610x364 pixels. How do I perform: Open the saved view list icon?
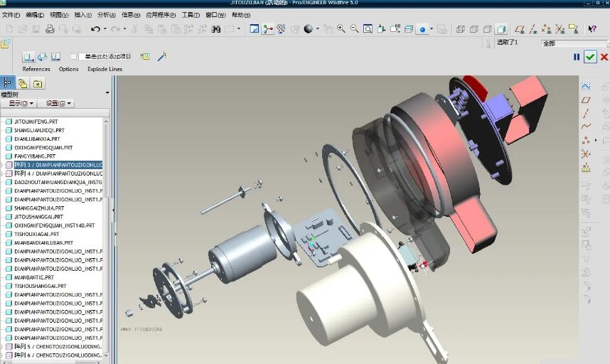pyautogui.click(x=395, y=28)
